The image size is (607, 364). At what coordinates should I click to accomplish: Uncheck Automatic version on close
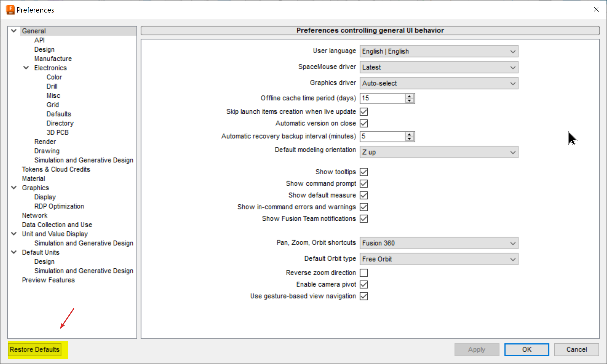pos(363,123)
